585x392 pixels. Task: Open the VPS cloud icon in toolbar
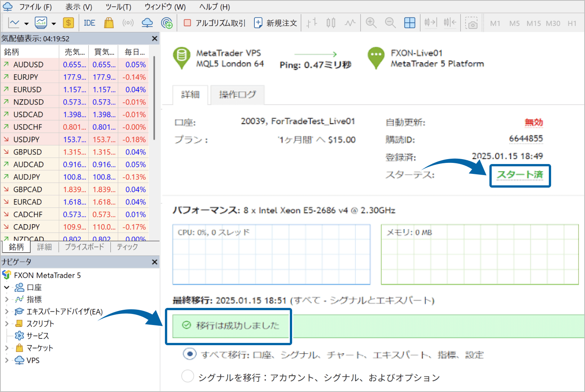click(147, 23)
